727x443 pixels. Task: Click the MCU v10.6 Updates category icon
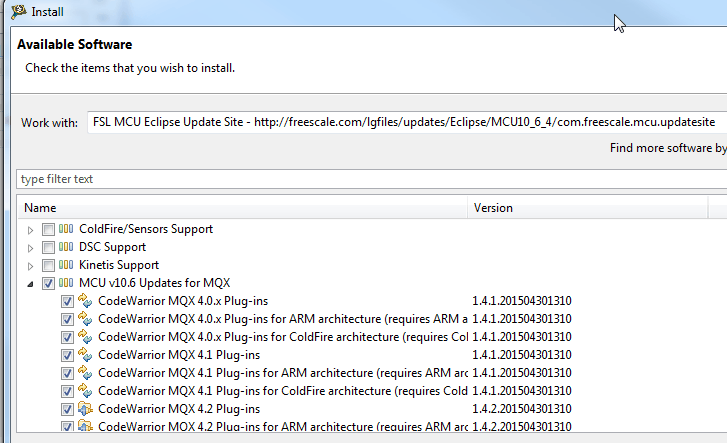pyautogui.click(x=67, y=283)
